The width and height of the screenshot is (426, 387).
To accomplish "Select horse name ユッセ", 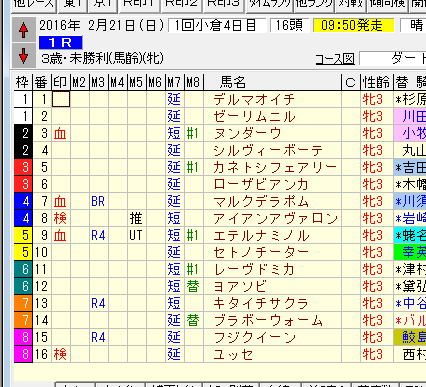I will (233, 354).
